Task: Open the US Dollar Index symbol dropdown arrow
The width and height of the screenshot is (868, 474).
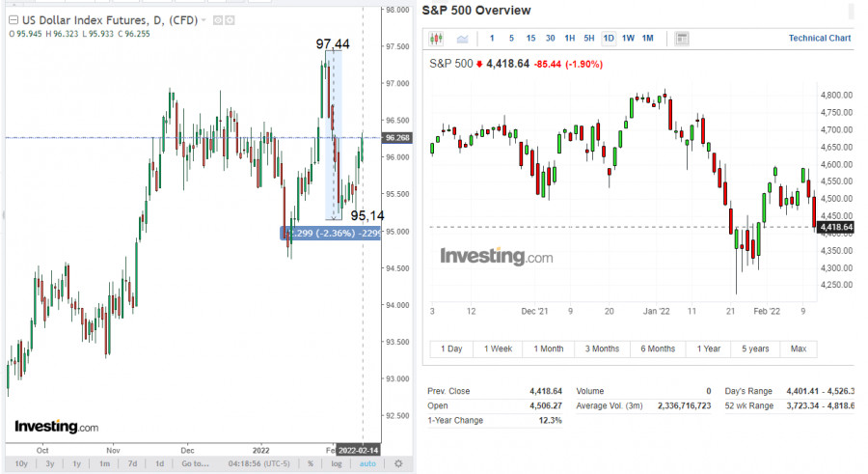Action: (203, 20)
